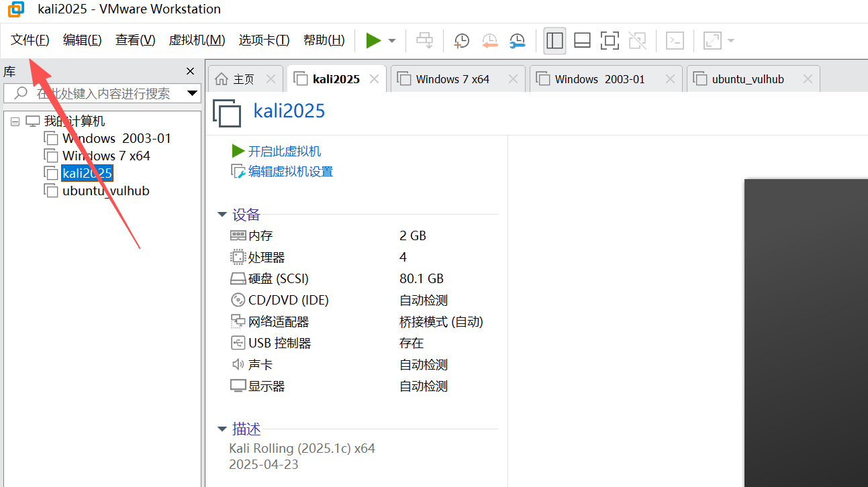This screenshot has width=868, height=487.
Task: Power on the VM with the green play icon
Action: click(x=373, y=40)
